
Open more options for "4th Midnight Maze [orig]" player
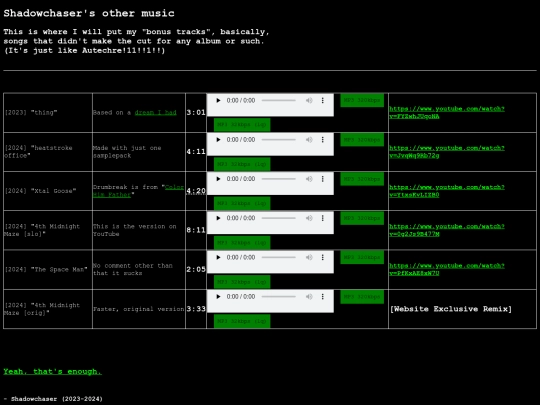[323, 297]
